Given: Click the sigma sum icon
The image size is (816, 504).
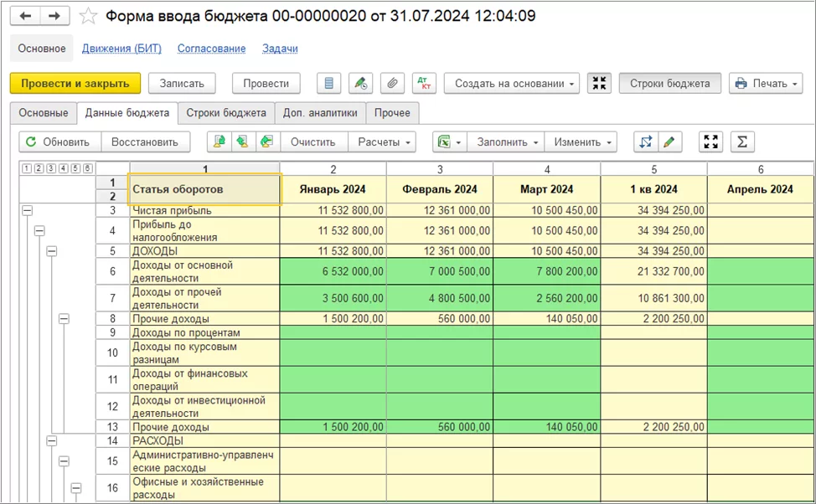Looking at the screenshot, I should click(x=741, y=142).
